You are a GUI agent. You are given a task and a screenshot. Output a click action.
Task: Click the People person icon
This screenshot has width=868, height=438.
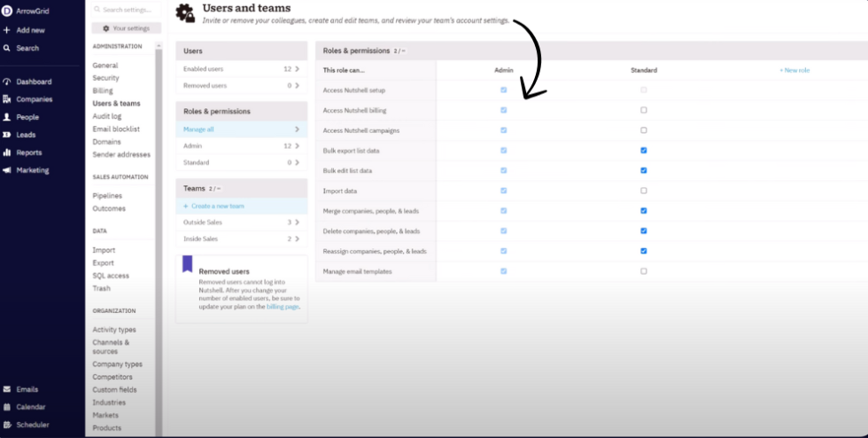(x=7, y=117)
